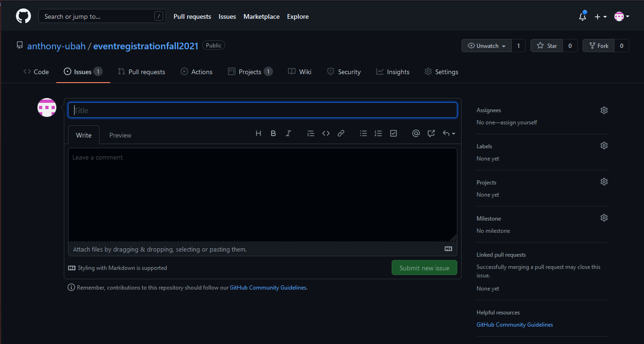Open the Pull requests repository tab

[x=142, y=72]
